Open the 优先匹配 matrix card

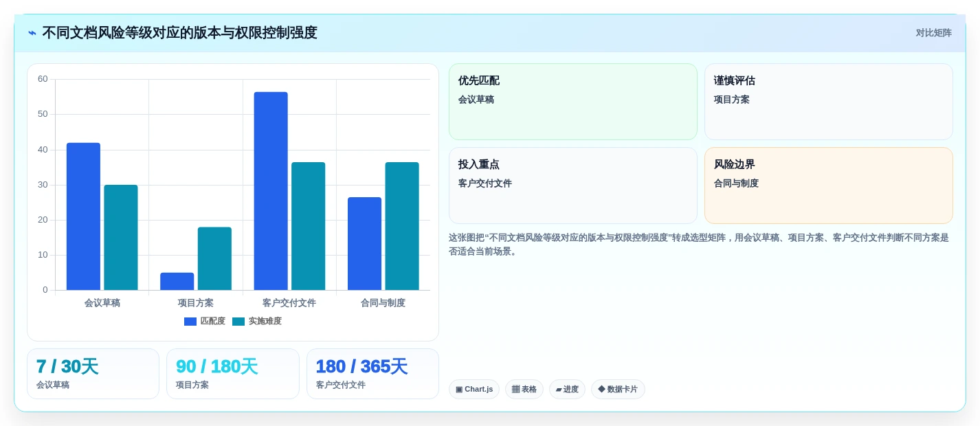coord(573,102)
